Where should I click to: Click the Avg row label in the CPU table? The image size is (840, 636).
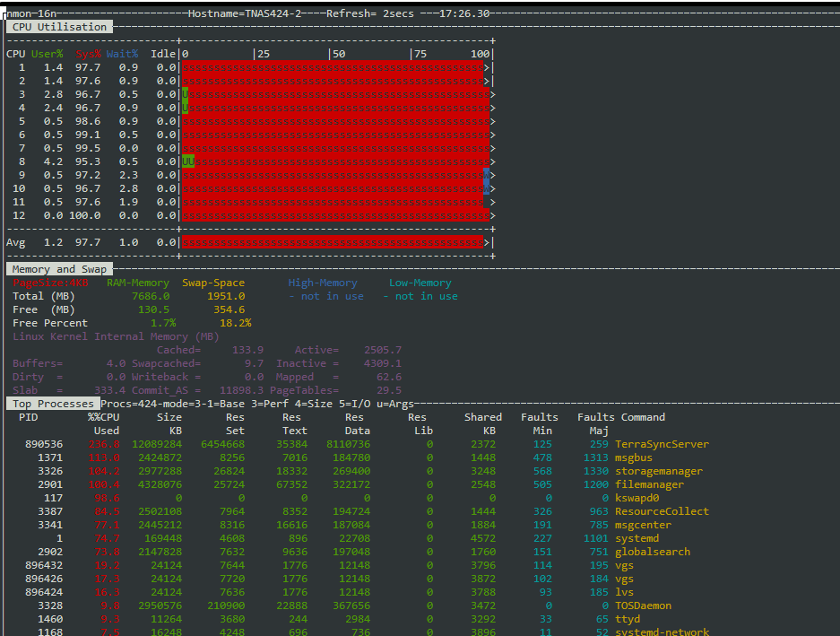[15, 242]
